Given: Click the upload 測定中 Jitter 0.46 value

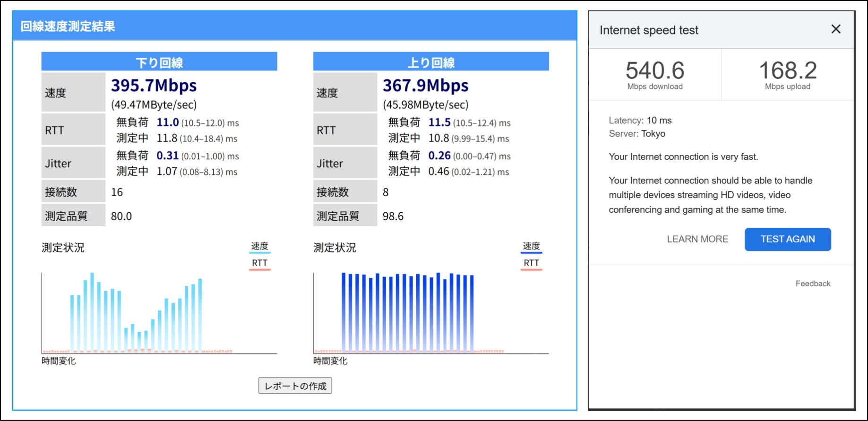Looking at the screenshot, I should 438,171.
